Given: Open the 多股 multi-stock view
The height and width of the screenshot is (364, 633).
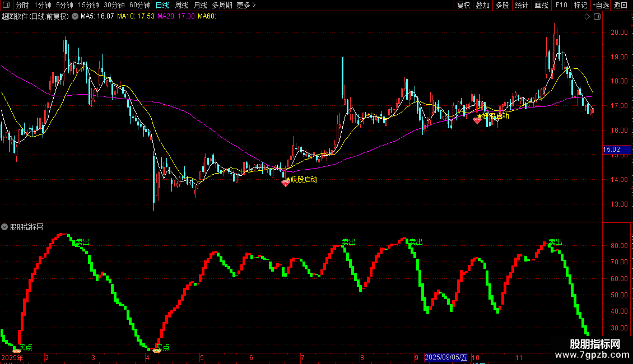Looking at the screenshot, I should 502,5.
